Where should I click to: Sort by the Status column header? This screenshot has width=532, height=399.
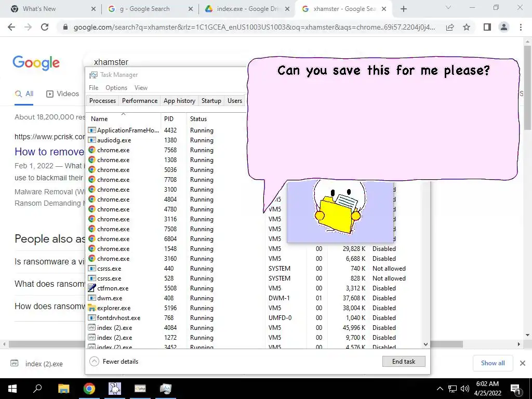216,119
